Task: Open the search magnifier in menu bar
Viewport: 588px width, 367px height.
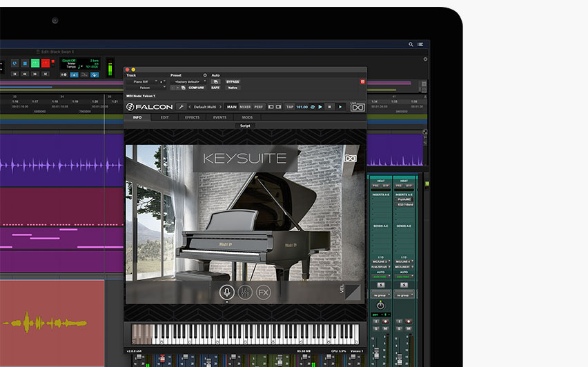Action: point(411,44)
